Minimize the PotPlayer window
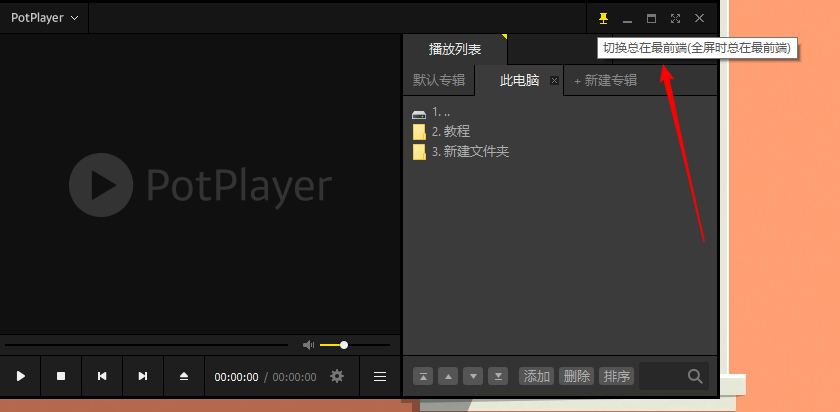Image resolution: width=840 pixels, height=412 pixels. (627, 19)
